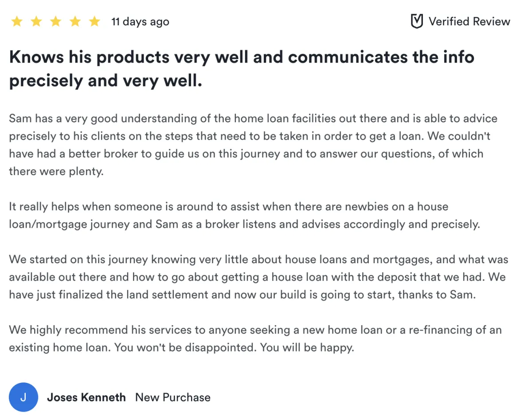Screen dimensions: 532x417
Task: Click paragraph starting We started on this journey
Action: [258, 277]
